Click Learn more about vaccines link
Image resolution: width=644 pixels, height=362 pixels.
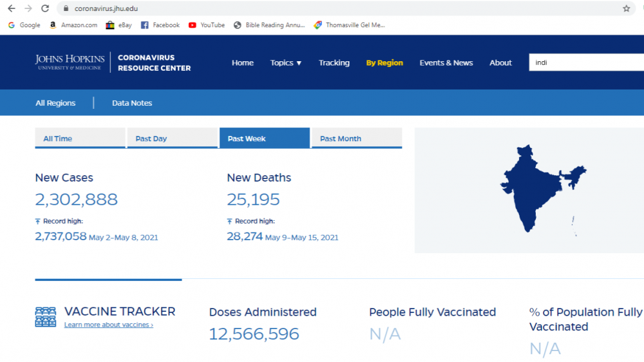108,325
